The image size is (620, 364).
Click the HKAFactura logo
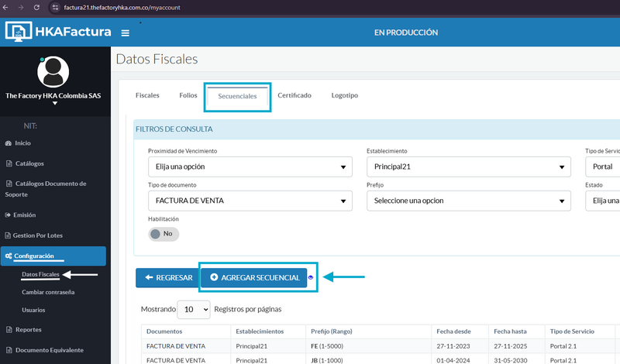59,33
